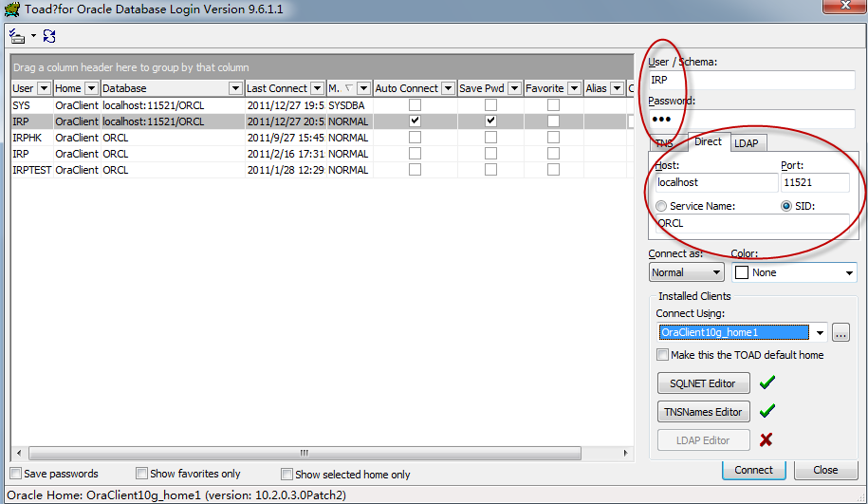
Task: Open the Auto Connect column filter dropdown
Action: [449, 88]
